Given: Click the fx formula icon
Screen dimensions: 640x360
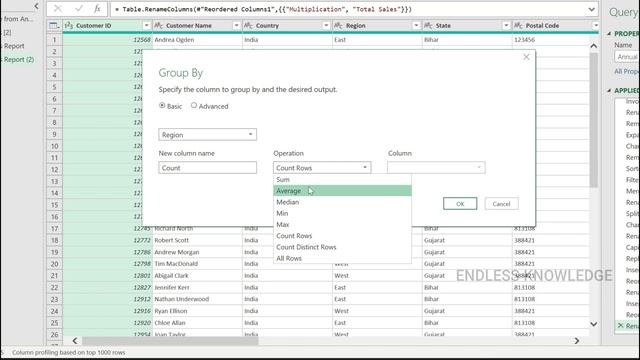Looking at the screenshot, I should (x=97, y=9).
